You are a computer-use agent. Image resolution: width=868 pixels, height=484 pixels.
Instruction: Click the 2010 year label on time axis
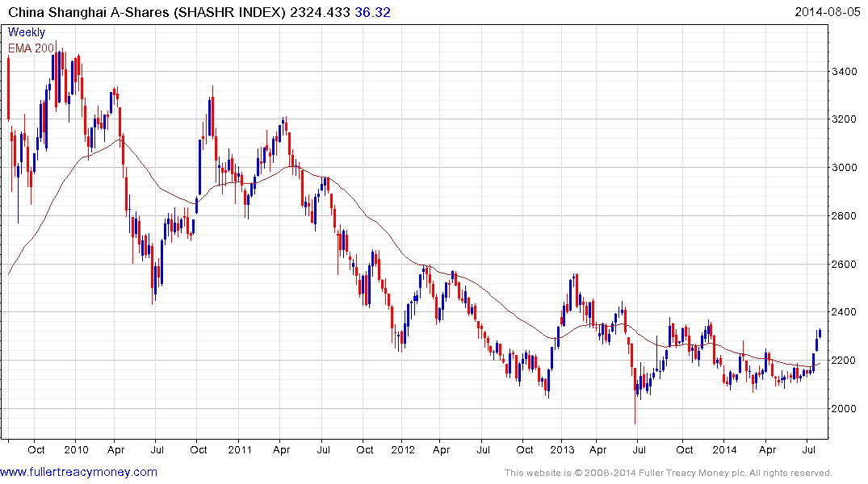click(76, 449)
